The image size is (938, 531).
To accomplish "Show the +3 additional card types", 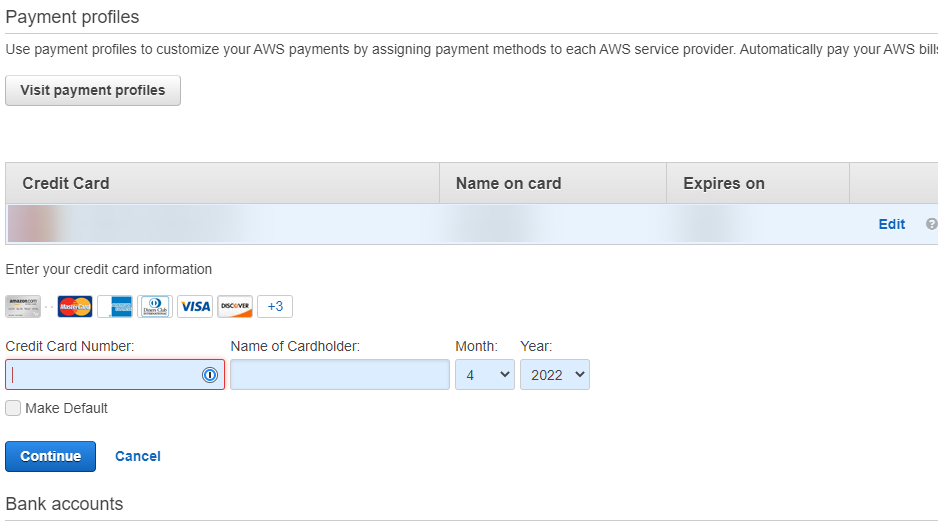I will 275,306.
